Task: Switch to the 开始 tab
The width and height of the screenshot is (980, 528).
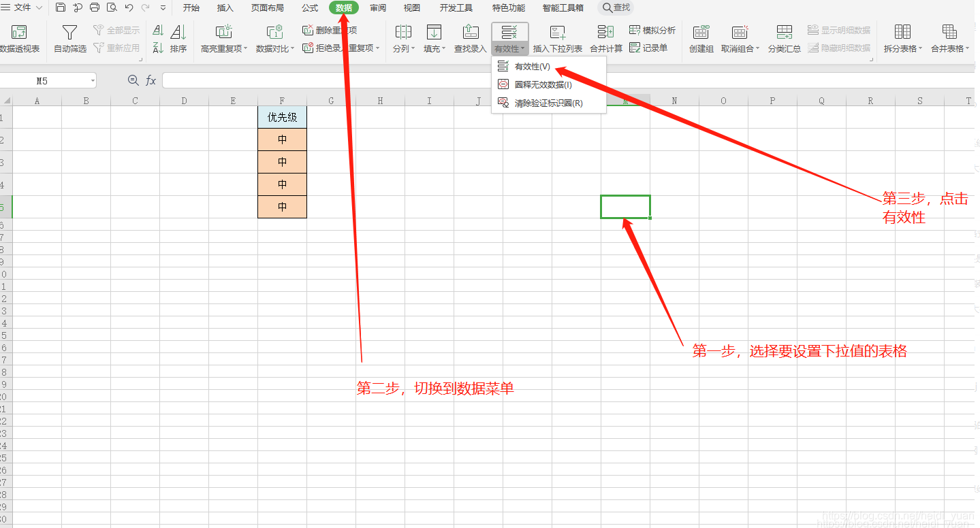Action: coord(191,8)
